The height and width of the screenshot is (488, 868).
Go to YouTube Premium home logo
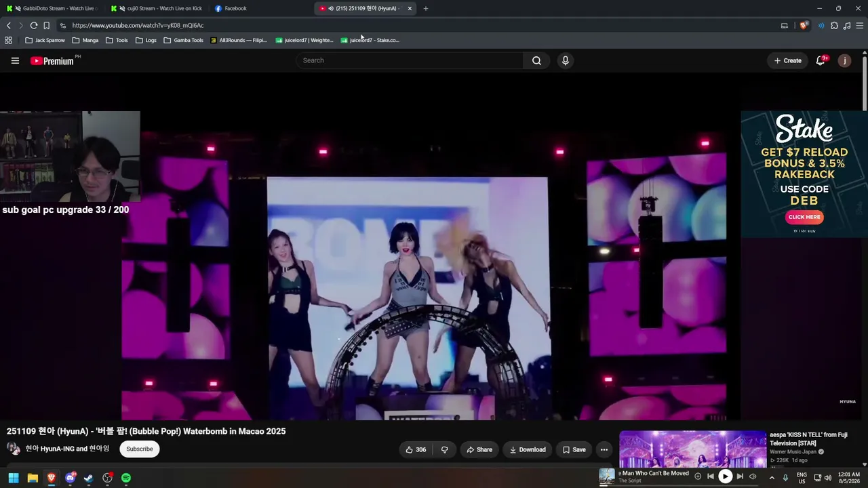[52, 61]
